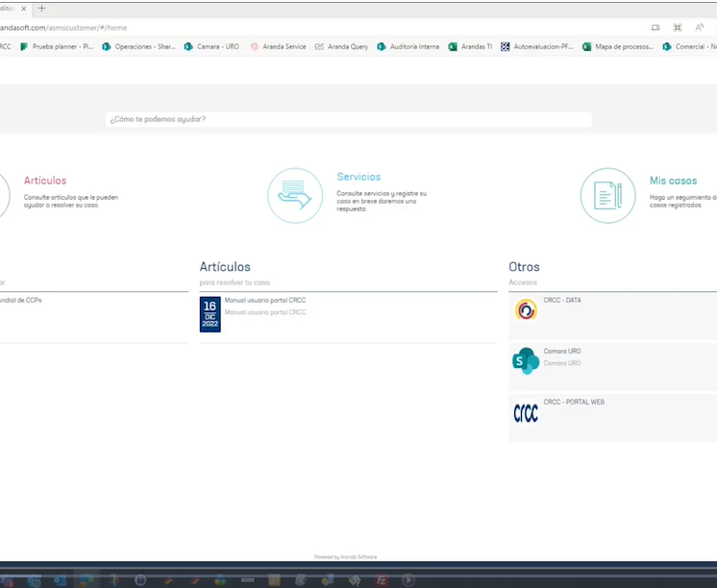The width and height of the screenshot is (717, 588).
Task: Open the Operaciones - Shar... bookmark
Action: (139, 47)
